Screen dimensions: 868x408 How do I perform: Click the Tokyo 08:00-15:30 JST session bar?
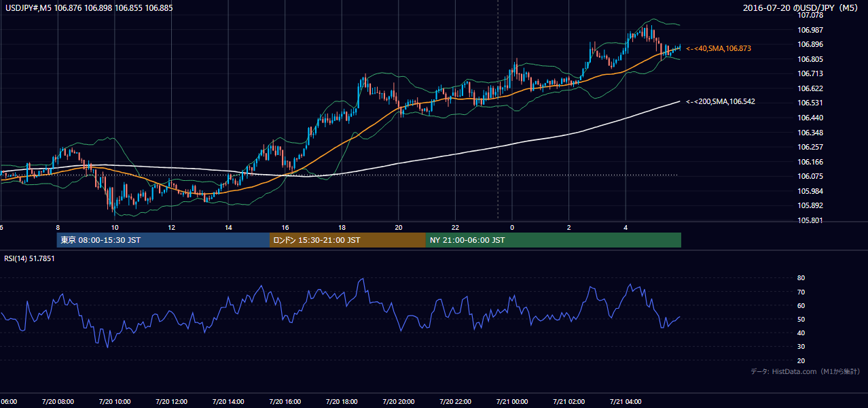point(163,240)
